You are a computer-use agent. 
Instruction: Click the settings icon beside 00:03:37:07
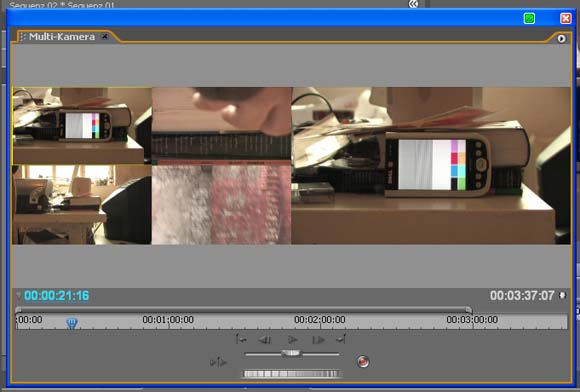pyautogui.click(x=562, y=295)
